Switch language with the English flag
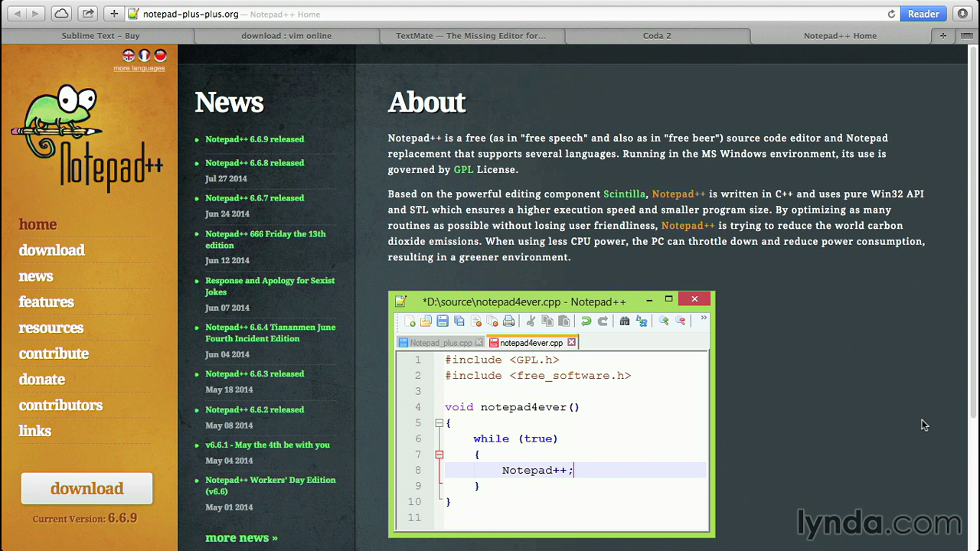The image size is (980, 551). 129,55
